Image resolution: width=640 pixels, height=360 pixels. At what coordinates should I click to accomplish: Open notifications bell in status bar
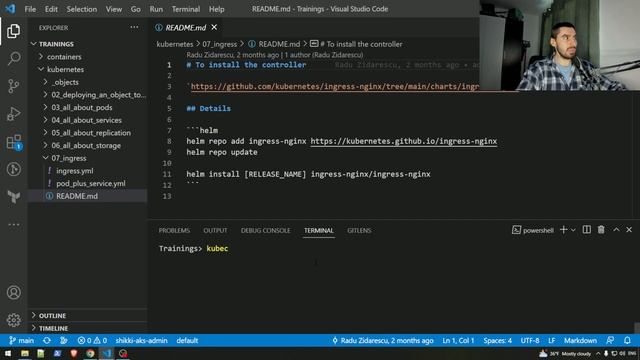tap(627, 340)
